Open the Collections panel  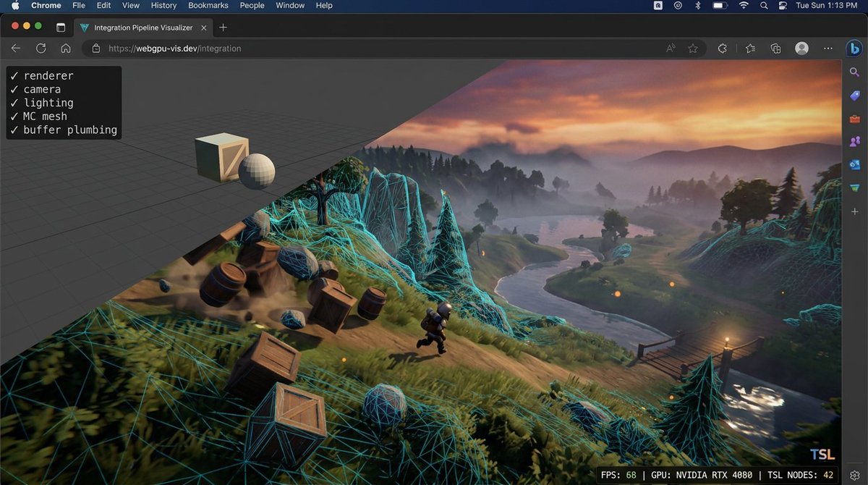pyautogui.click(x=776, y=48)
